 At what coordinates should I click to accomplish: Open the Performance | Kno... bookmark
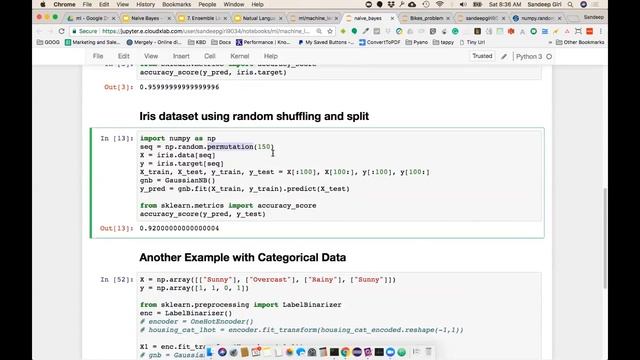[x=263, y=42]
